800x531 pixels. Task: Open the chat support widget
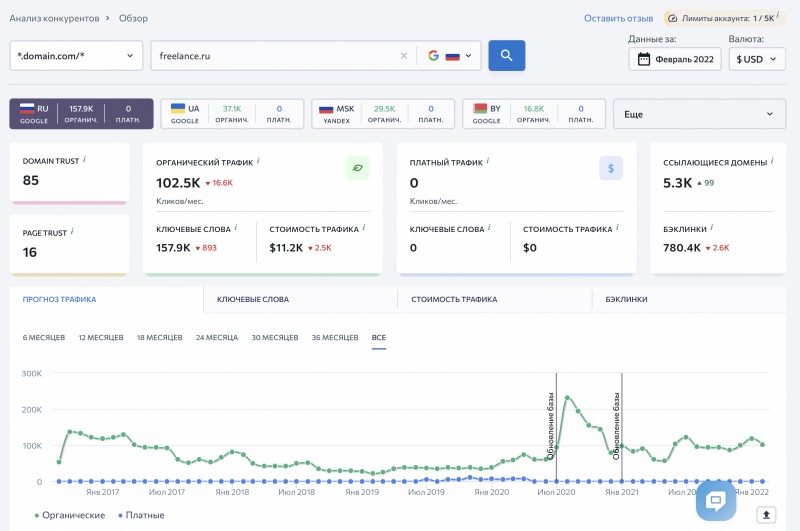tap(715, 501)
